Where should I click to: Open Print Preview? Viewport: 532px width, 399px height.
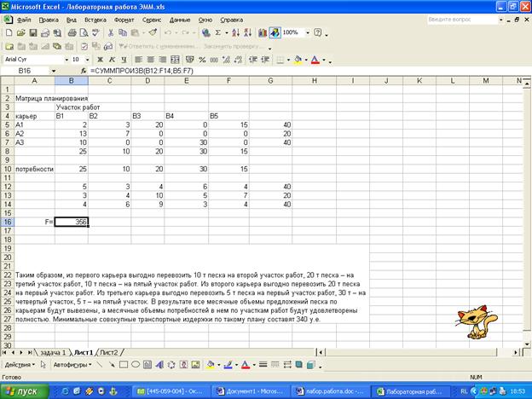[x=84, y=32]
